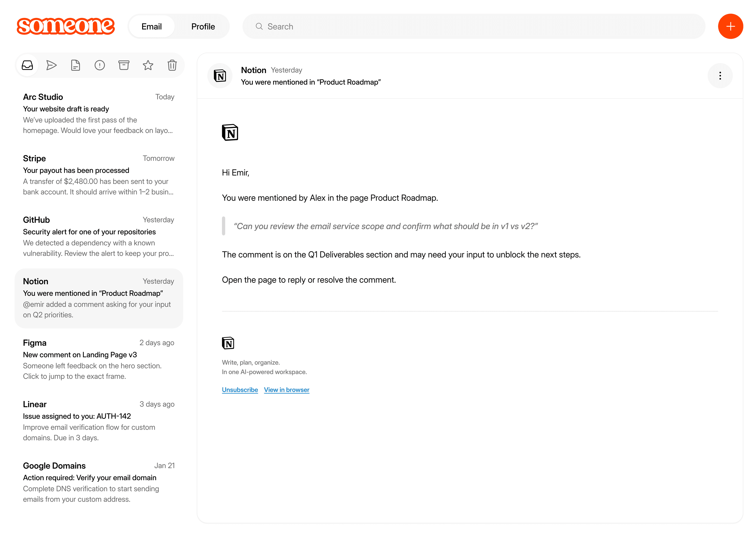Click the Someone logo
756x538 pixels.
[66, 27]
